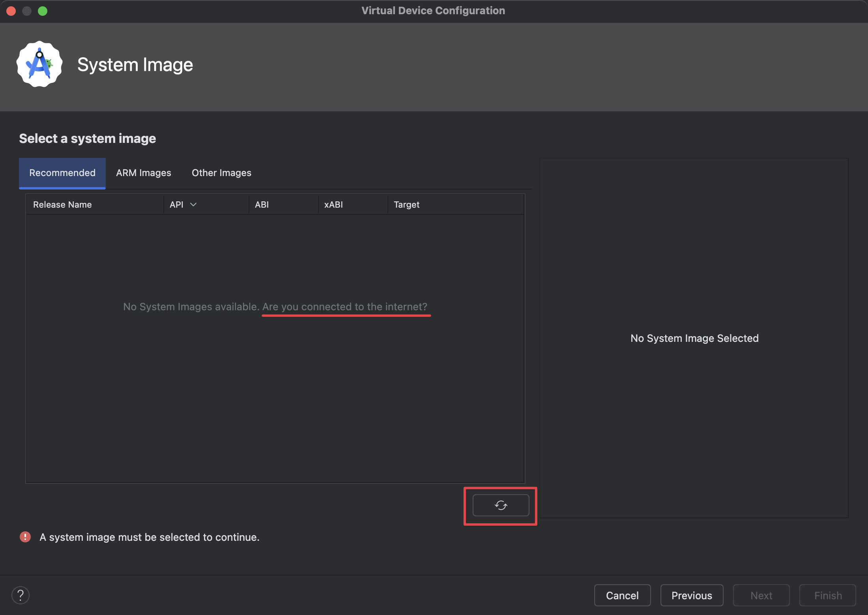Image resolution: width=868 pixels, height=615 pixels.
Task: Click the Android Studio compass logo icon
Action: point(39,64)
